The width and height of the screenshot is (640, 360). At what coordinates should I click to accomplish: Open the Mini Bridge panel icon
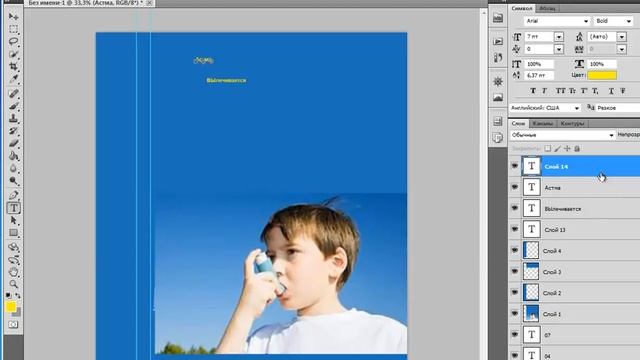[498, 18]
